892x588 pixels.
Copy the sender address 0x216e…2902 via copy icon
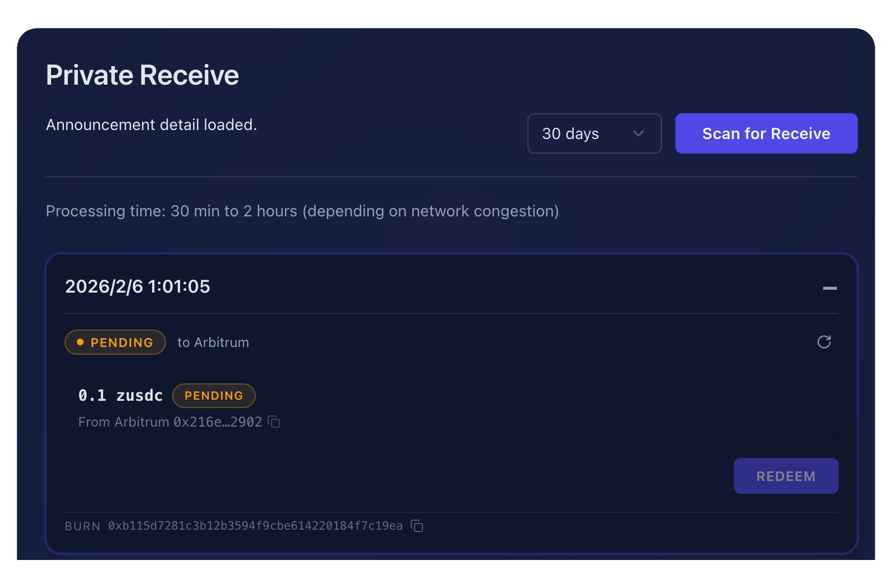pyautogui.click(x=274, y=422)
